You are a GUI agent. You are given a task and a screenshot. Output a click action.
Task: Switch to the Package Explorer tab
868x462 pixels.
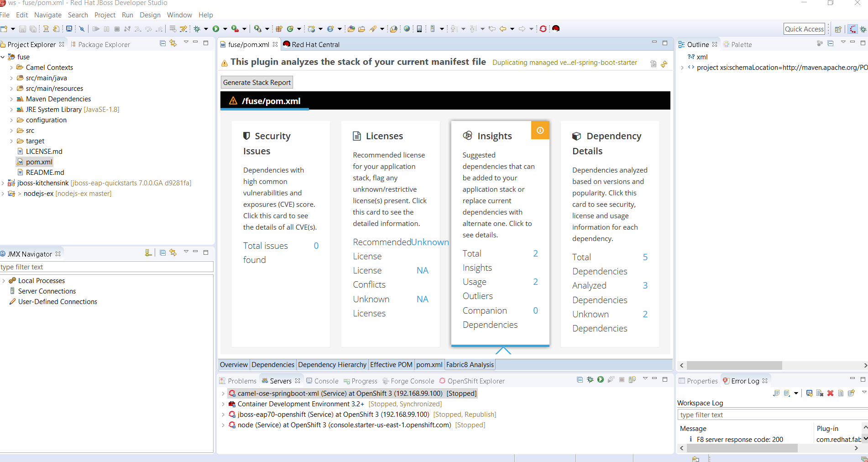tap(100, 44)
